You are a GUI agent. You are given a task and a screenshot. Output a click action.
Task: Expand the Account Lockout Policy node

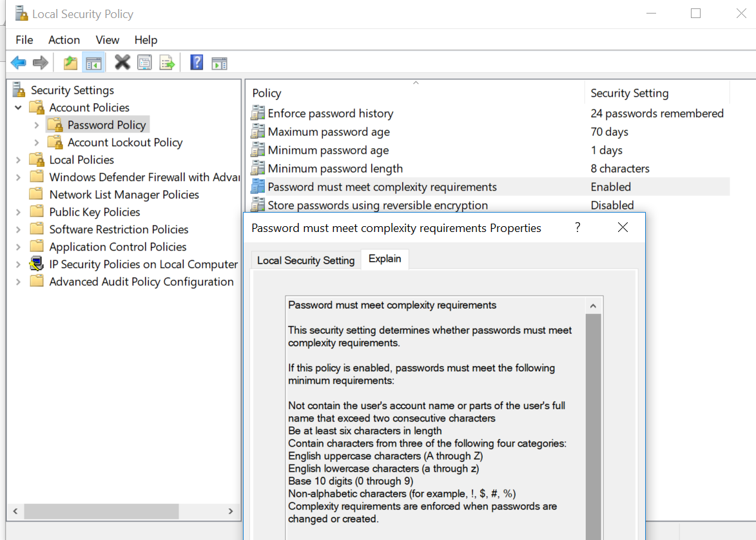pos(37,142)
